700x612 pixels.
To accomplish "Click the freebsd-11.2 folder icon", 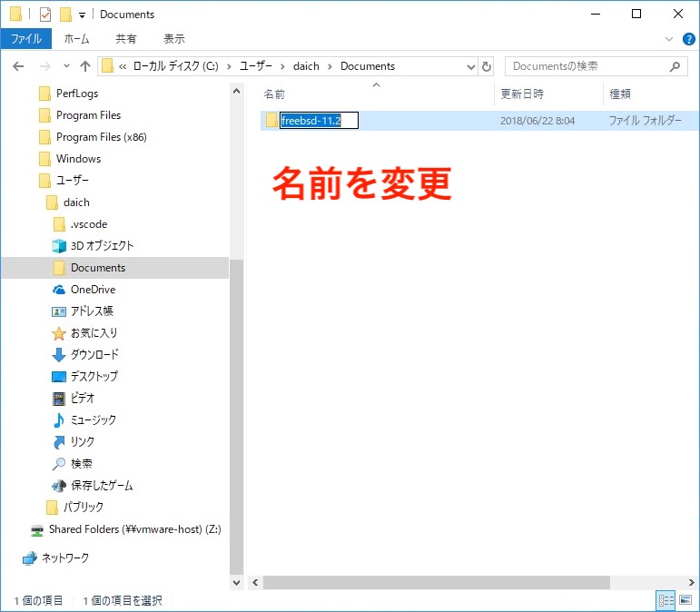I will coord(271,121).
